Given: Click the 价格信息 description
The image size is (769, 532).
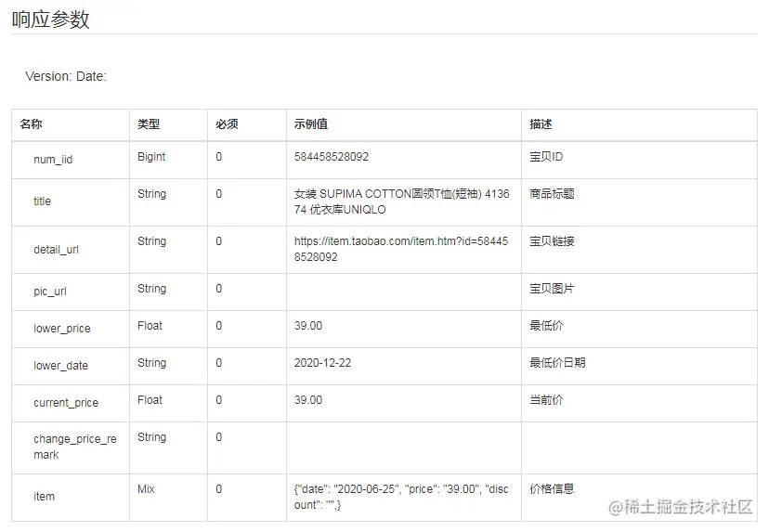Looking at the screenshot, I should pos(552,489).
